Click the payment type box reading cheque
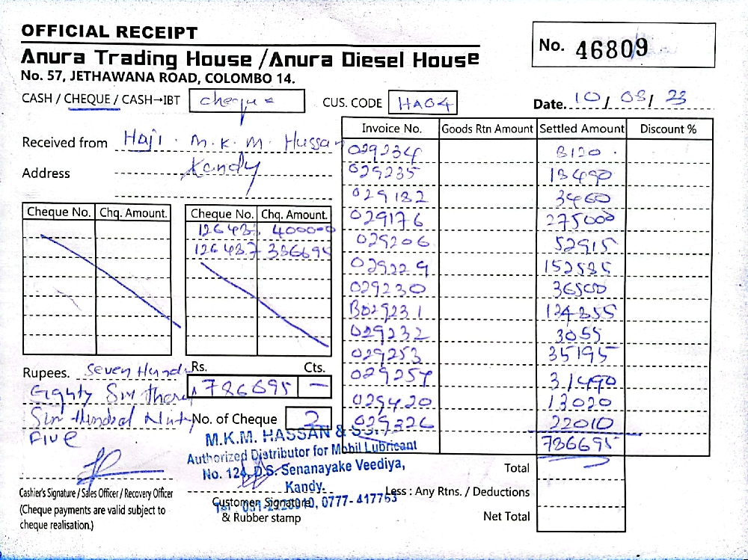 coord(247,102)
